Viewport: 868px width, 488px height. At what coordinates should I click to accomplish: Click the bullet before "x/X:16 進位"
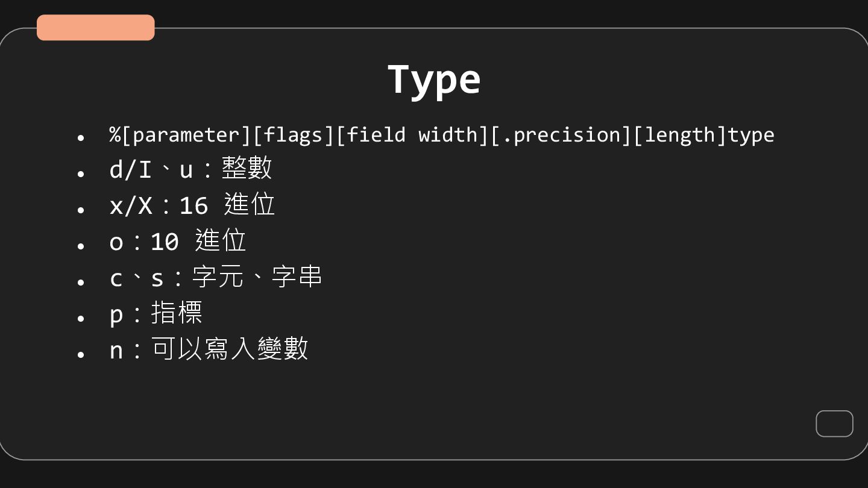click(x=81, y=210)
